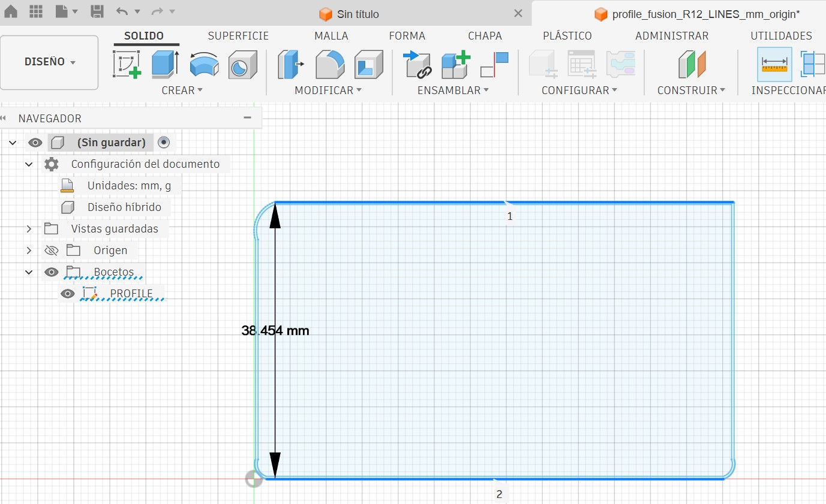
Task: Collapse the Configuración del documento node
Action: (x=29, y=164)
